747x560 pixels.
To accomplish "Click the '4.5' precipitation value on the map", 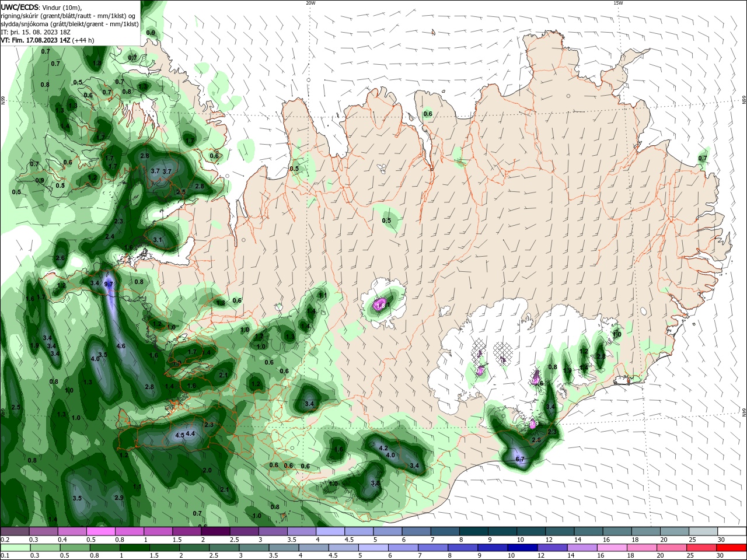I will [x=180, y=435].
